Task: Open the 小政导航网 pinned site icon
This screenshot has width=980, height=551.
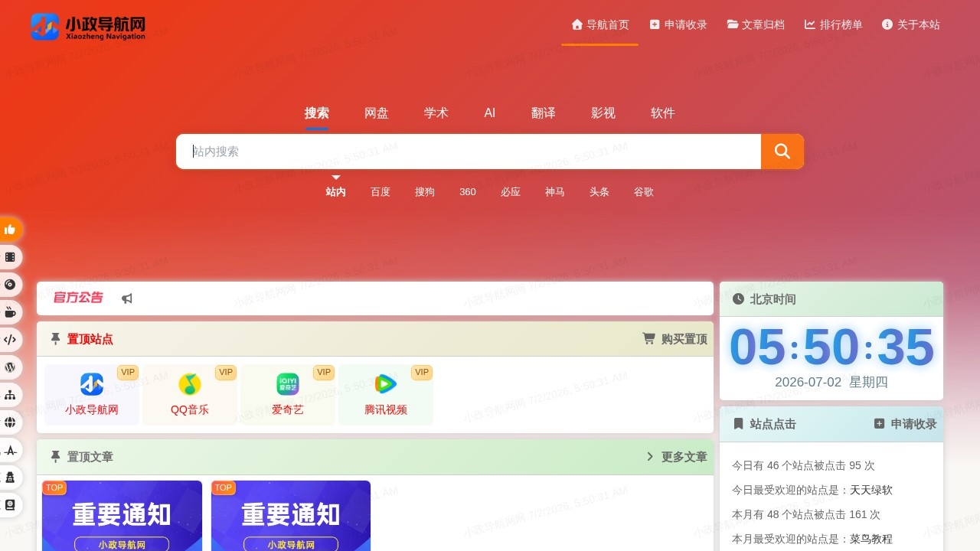Action: coord(92,384)
